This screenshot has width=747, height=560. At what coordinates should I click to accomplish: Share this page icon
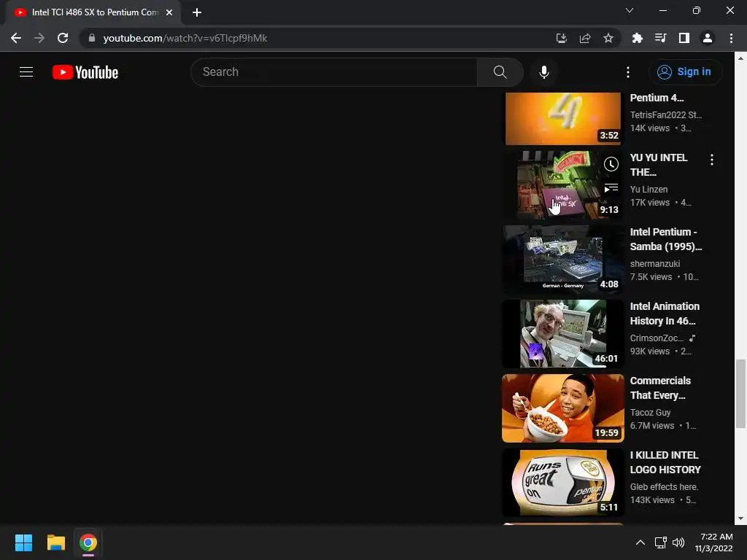pyautogui.click(x=585, y=38)
